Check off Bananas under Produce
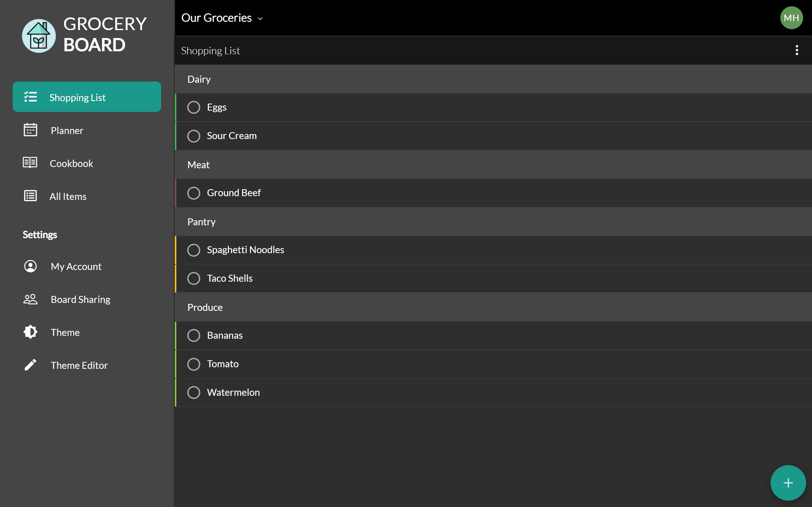Image resolution: width=812 pixels, height=507 pixels. (x=193, y=335)
